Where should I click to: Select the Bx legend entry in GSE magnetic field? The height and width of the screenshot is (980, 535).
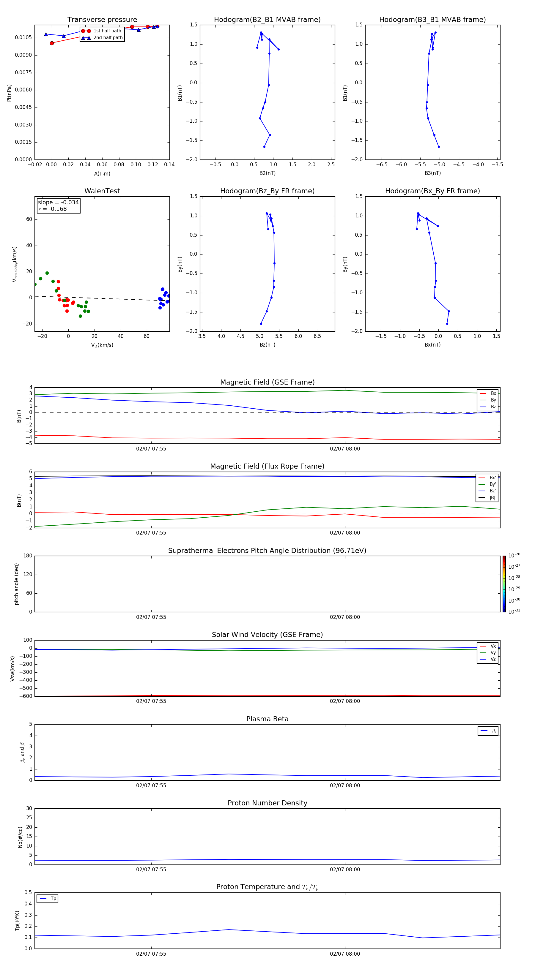pos(488,393)
